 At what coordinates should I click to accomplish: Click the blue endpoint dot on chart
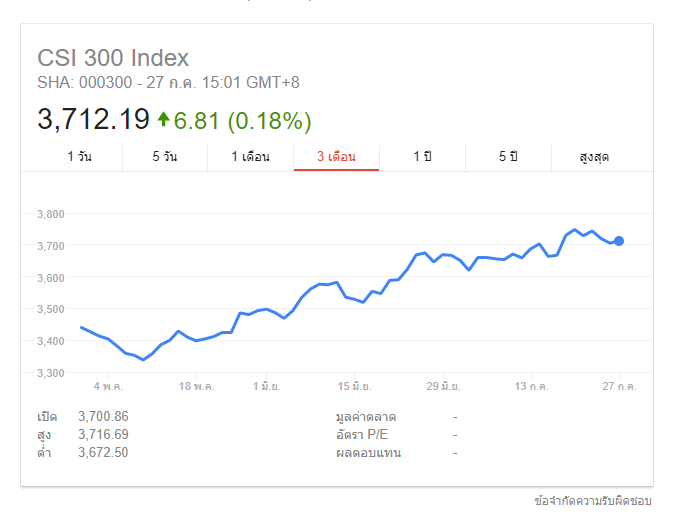click(619, 241)
